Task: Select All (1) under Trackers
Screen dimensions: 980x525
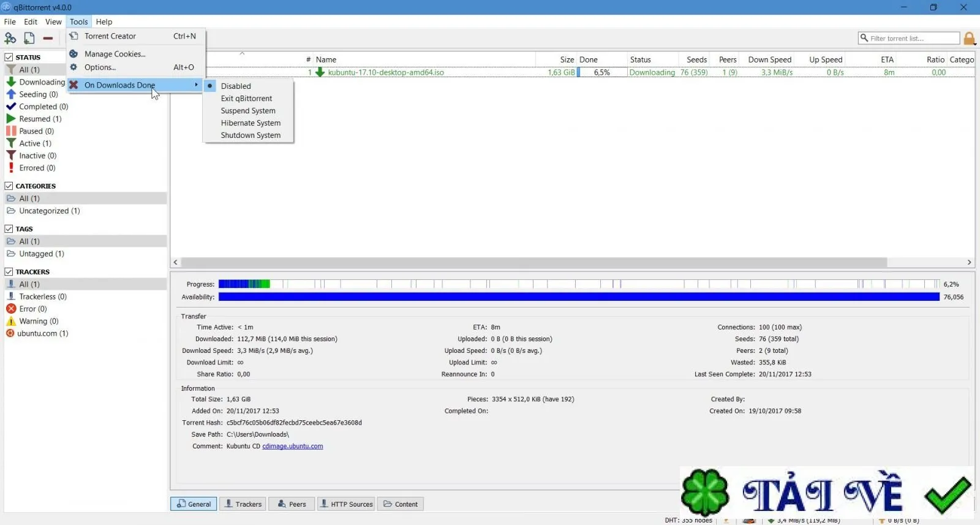Action: coord(86,284)
